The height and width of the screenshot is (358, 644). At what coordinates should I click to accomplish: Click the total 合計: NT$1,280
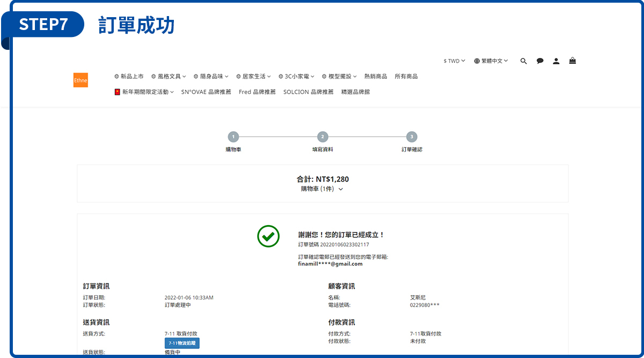323,179
